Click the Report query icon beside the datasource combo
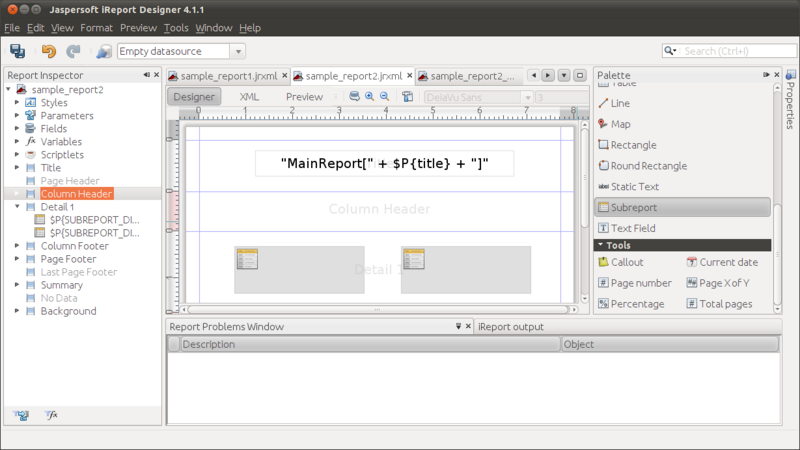 point(104,51)
